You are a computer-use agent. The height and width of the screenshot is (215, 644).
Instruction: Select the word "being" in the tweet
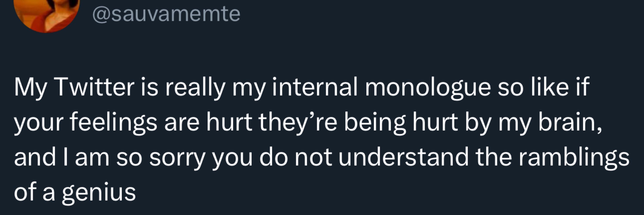pyautogui.click(x=375, y=124)
